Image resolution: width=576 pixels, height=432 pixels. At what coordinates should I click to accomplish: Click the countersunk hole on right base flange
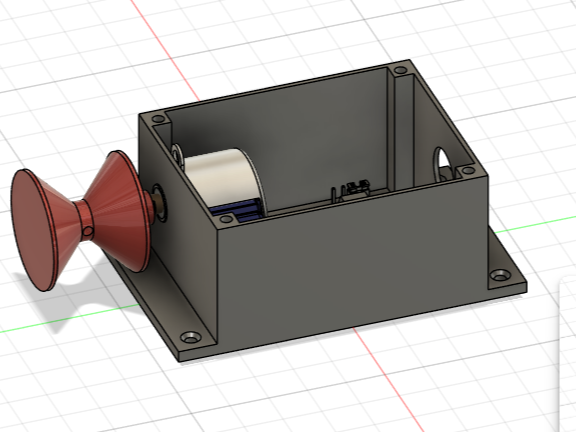[x=500, y=275]
